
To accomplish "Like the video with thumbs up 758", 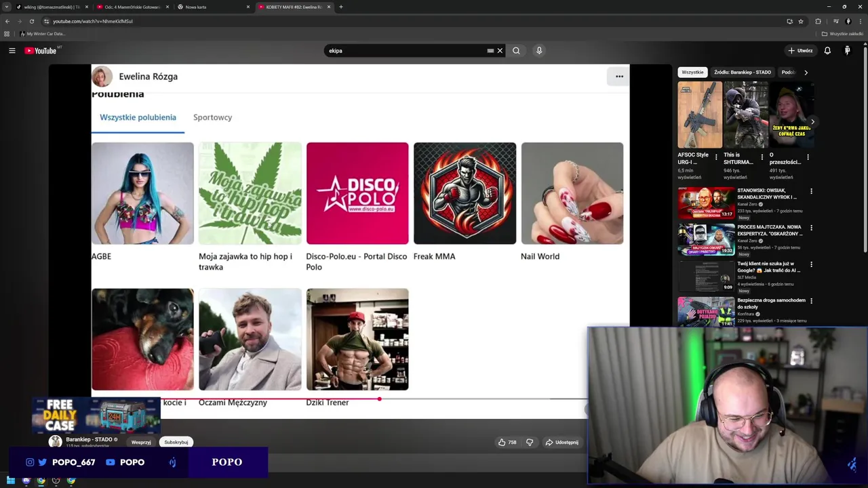I will pos(507,442).
